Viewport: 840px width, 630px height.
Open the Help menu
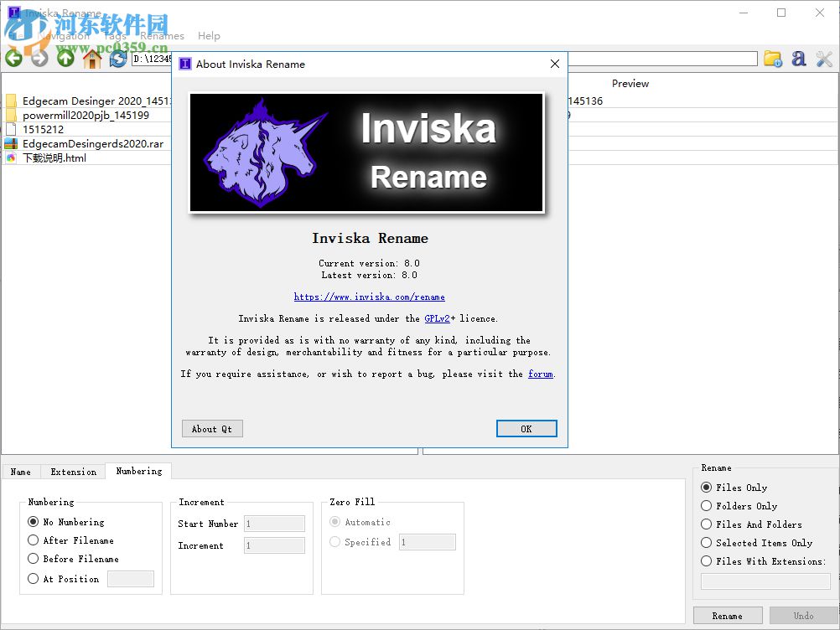tap(209, 36)
